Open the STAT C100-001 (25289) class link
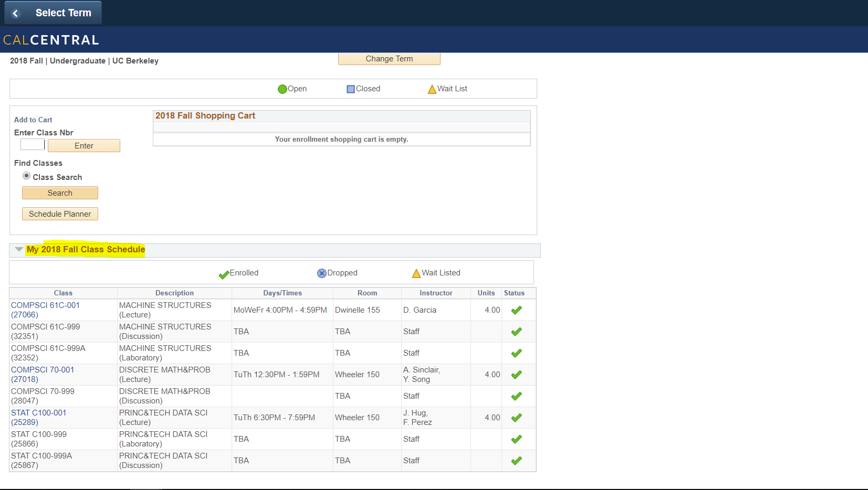The height and width of the screenshot is (490, 868). (39, 418)
